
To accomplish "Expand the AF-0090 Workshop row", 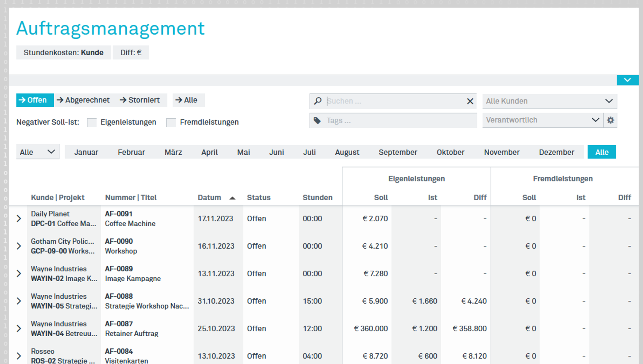I will pos(19,246).
